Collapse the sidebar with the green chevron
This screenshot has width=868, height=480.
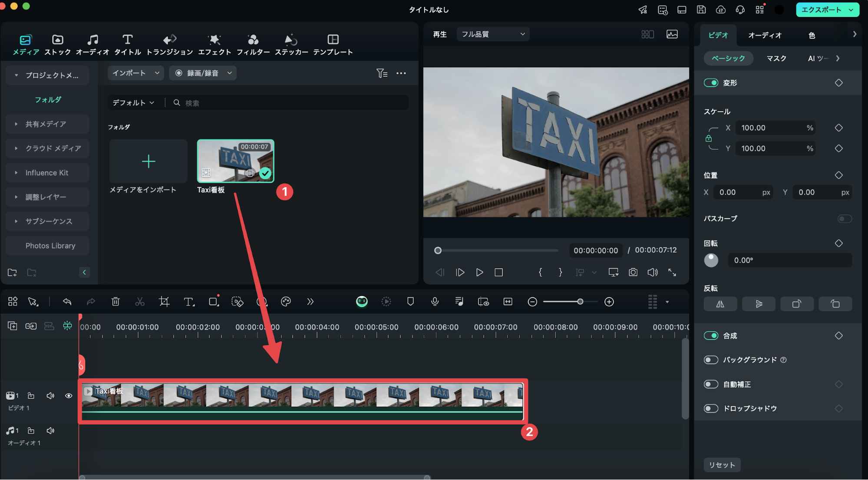tap(84, 272)
